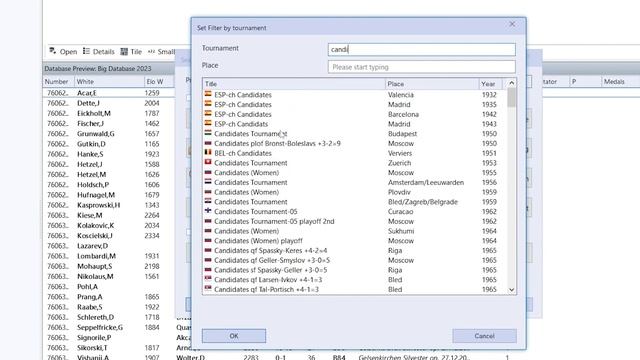Close the Set Filter by tournament dialog

point(512,24)
